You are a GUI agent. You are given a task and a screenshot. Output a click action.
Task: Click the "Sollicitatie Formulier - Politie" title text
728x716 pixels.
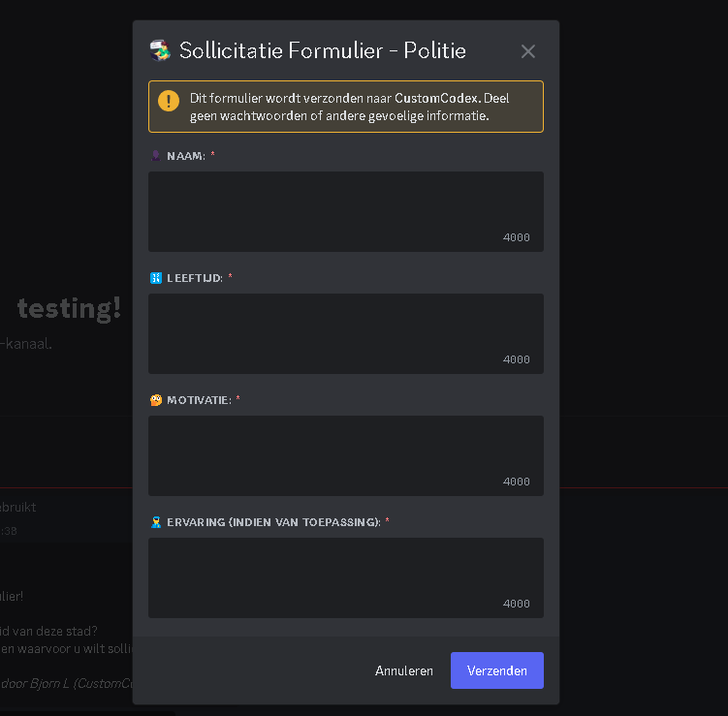coord(323,51)
